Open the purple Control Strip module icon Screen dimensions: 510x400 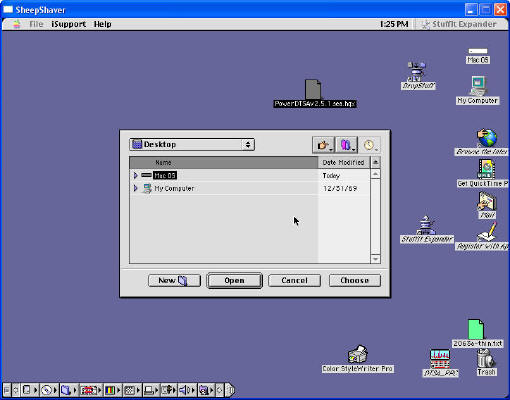(206, 390)
